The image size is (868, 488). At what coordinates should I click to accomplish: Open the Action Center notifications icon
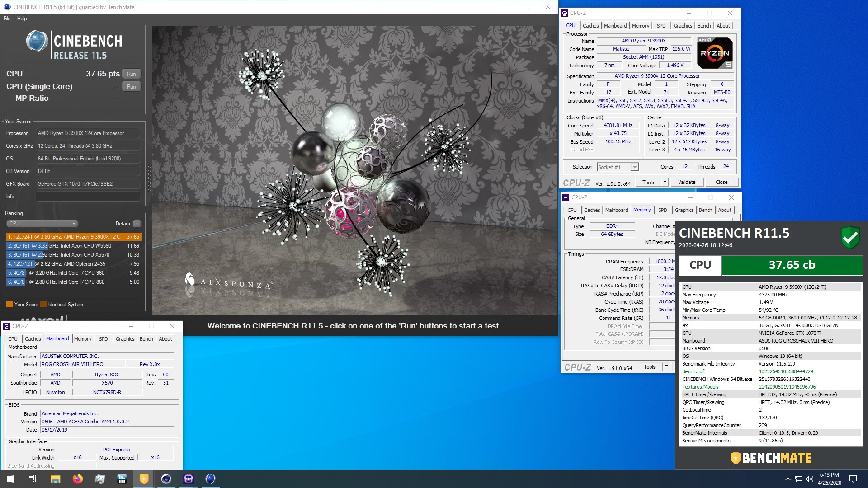pyautogui.click(x=853, y=479)
